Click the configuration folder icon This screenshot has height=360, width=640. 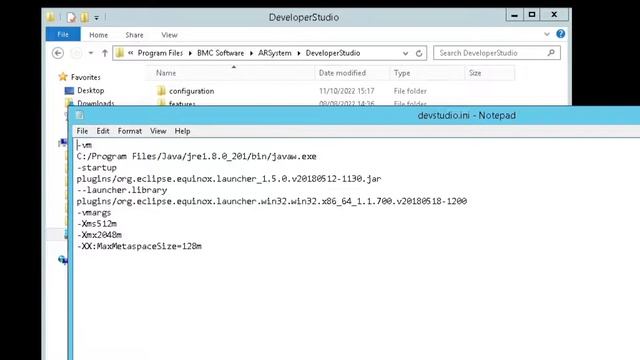pyautogui.click(x=161, y=91)
